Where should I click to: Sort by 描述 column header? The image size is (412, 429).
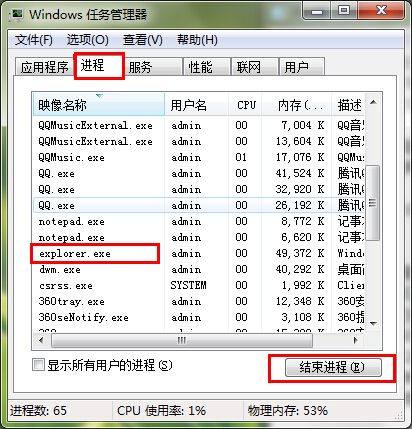pyautogui.click(x=349, y=105)
